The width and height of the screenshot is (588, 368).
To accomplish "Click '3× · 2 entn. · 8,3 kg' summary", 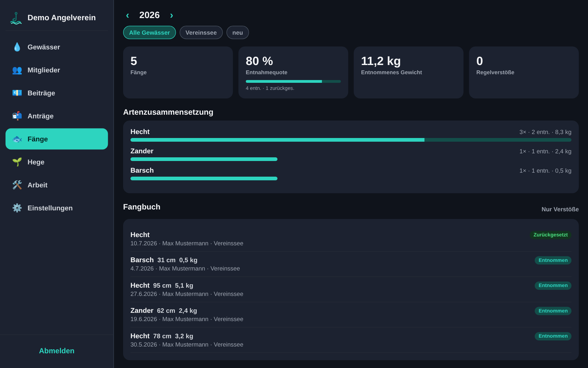I will coord(545,132).
